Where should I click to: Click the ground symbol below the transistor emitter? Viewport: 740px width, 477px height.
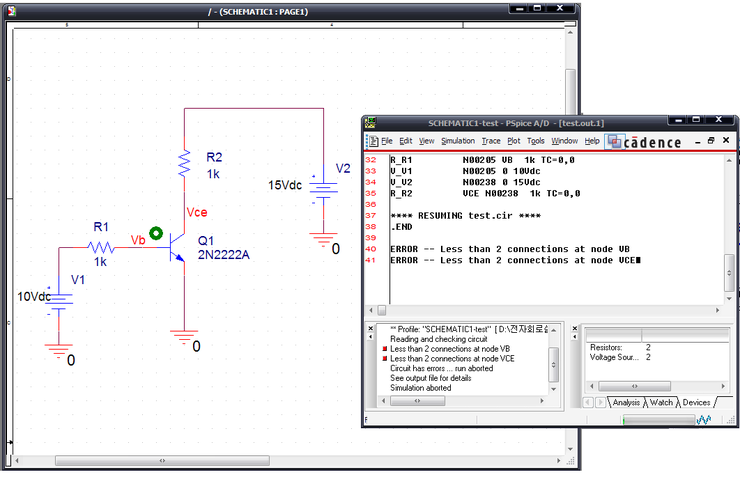(x=184, y=340)
